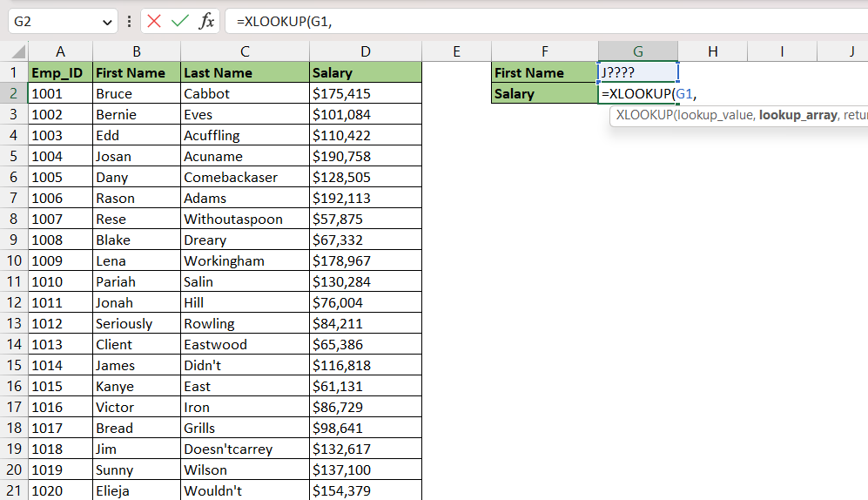The width and height of the screenshot is (868, 500).
Task: Select column G header
Action: 637,51
